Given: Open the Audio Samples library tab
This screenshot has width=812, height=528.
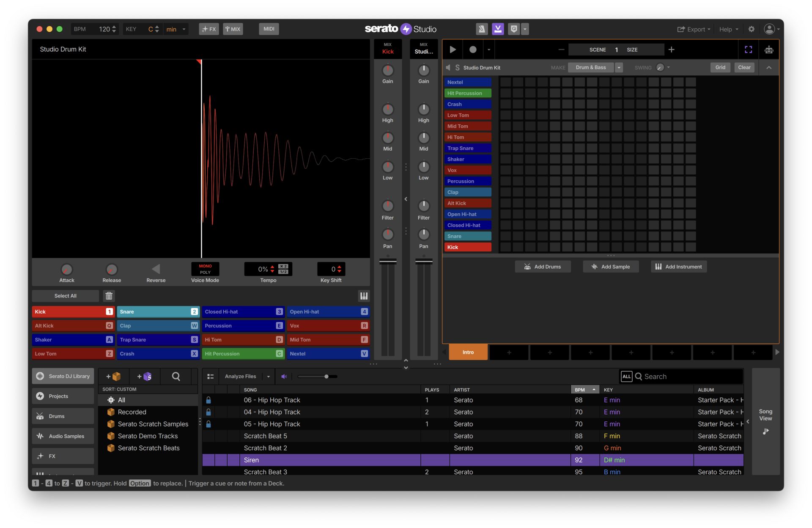Looking at the screenshot, I should point(63,436).
